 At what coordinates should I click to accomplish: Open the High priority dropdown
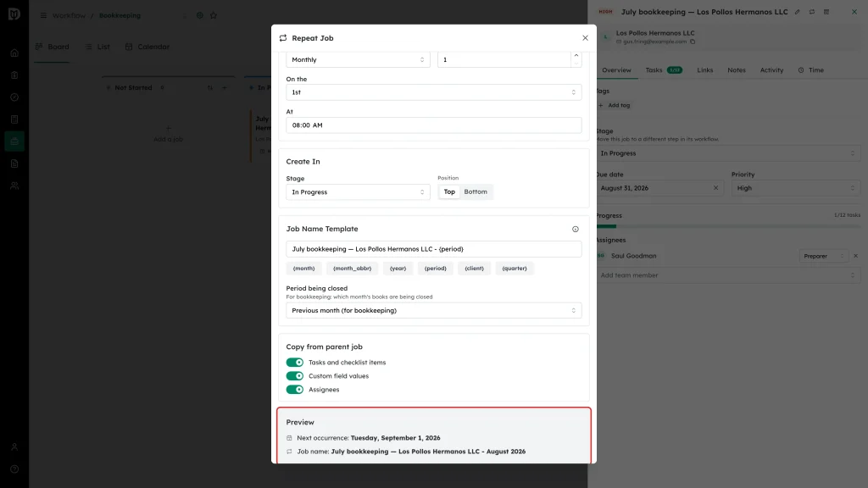tap(795, 188)
